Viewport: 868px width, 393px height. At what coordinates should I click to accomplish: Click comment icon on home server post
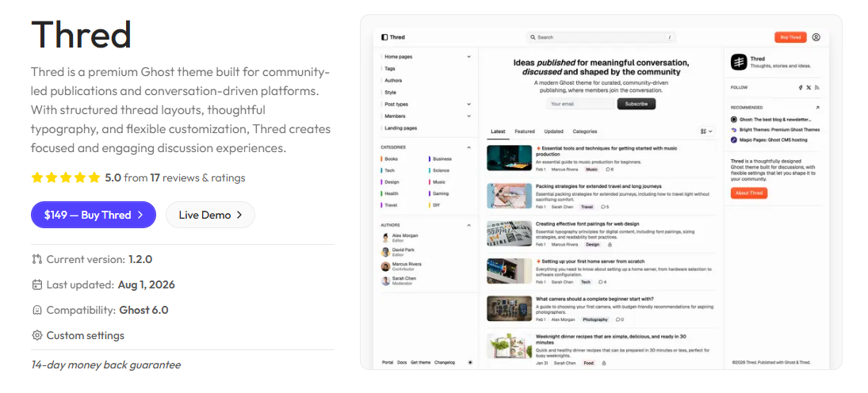tap(600, 282)
